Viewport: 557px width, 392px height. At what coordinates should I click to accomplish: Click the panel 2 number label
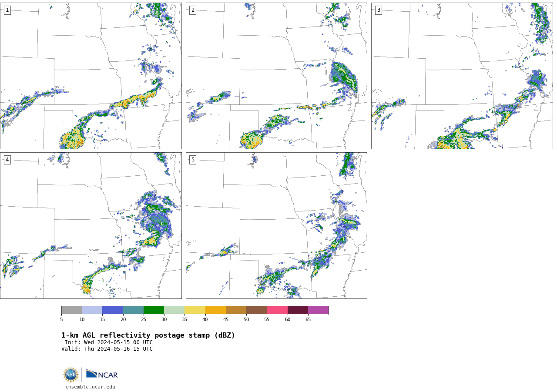click(x=193, y=10)
